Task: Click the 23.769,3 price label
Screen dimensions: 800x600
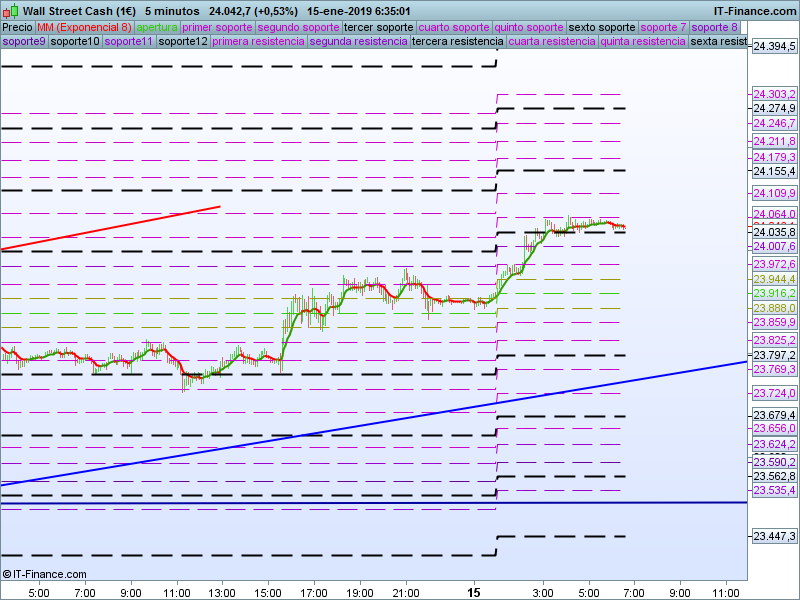Action: point(774,369)
